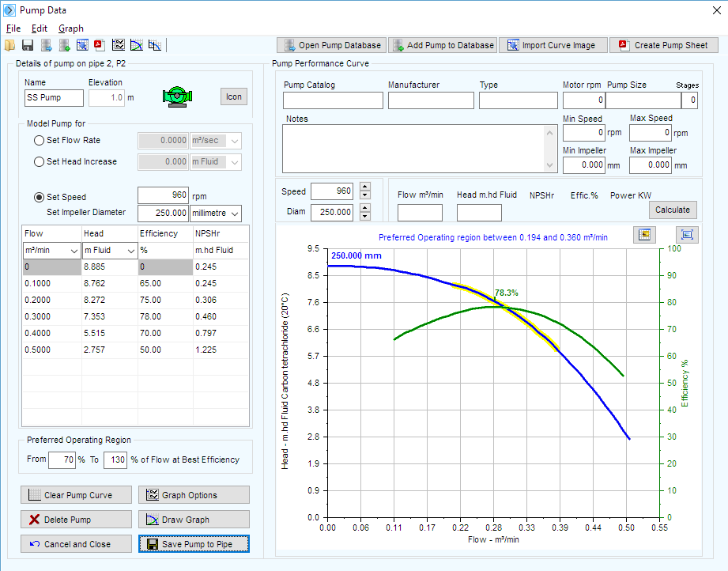Click the import curve image toolbar icon
The image size is (728, 571).
[82, 45]
